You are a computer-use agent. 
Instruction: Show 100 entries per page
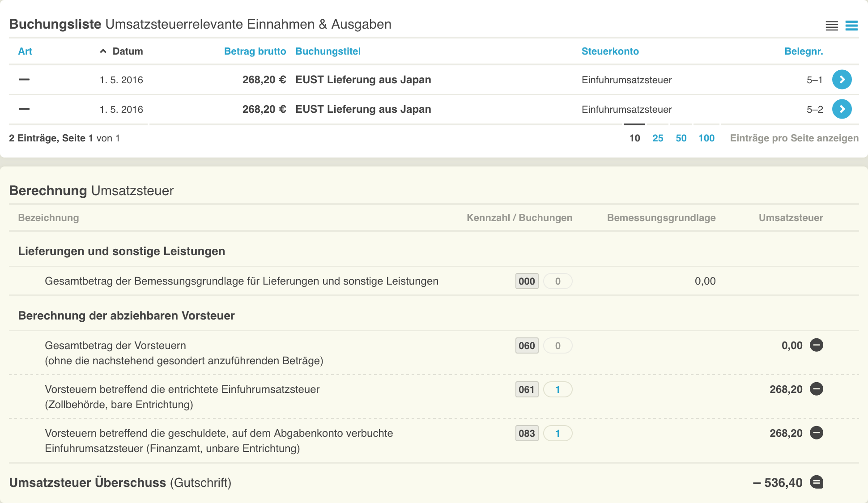tap(706, 138)
